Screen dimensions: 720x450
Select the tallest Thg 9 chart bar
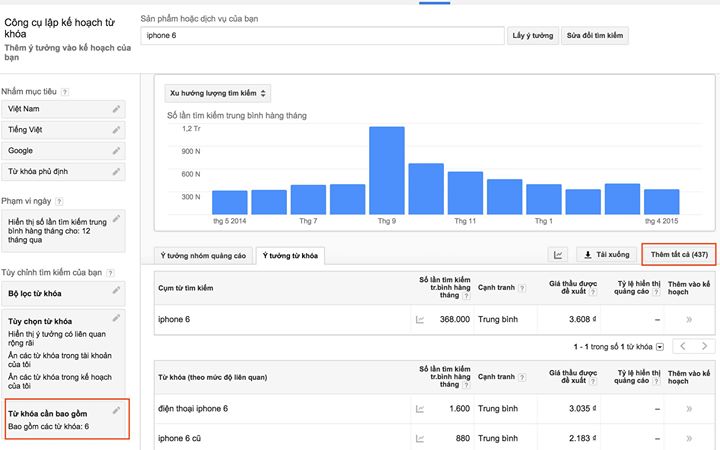pyautogui.click(x=387, y=170)
